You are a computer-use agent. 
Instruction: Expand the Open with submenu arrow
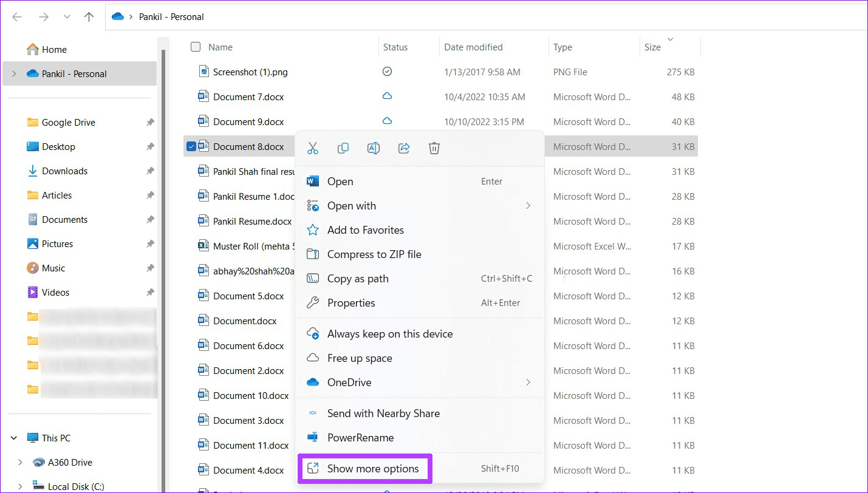[528, 206]
